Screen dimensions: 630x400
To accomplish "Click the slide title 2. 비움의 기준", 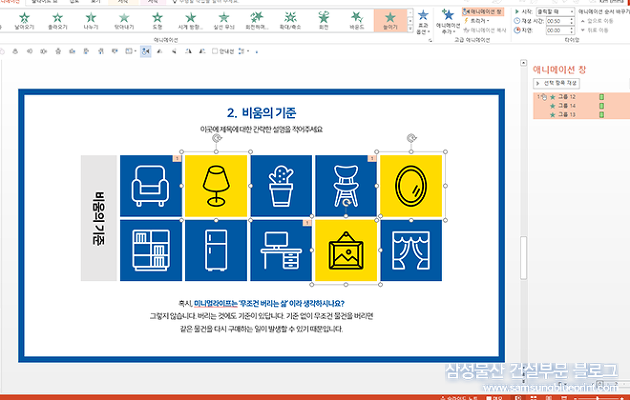I will click(262, 113).
